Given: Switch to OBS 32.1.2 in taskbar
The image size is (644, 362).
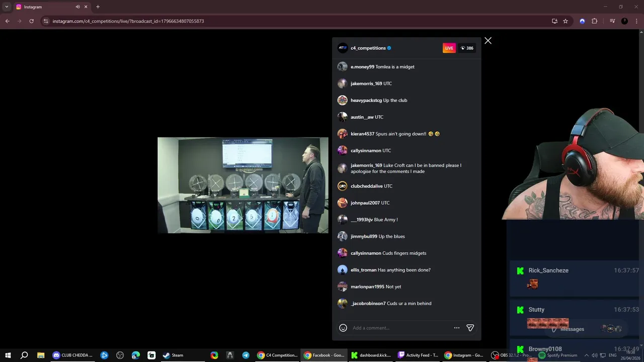Looking at the screenshot, I should tap(512, 355).
